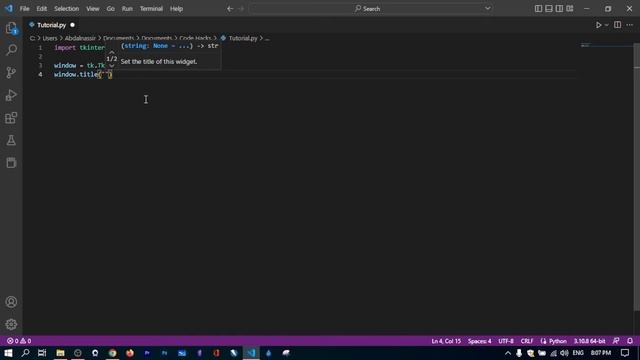Screen dimensions: 640x360
Task: Open the Help menu
Action: 176,9
